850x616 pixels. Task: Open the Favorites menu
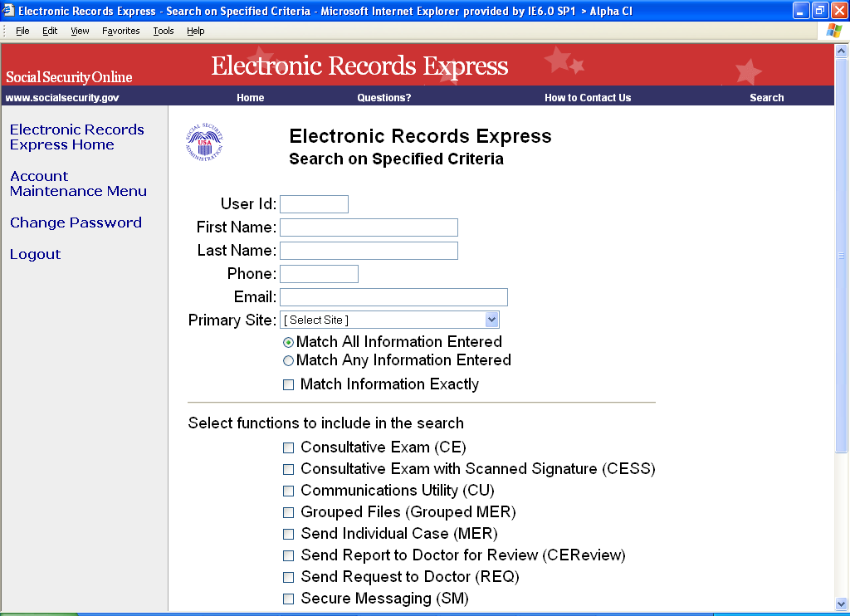tap(121, 31)
